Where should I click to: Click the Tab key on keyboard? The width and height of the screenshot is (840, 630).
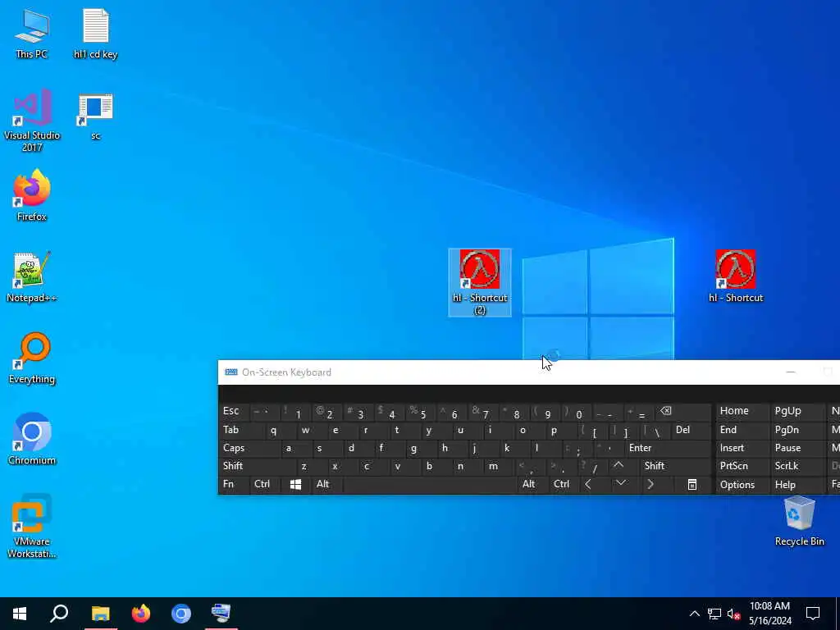(241, 430)
